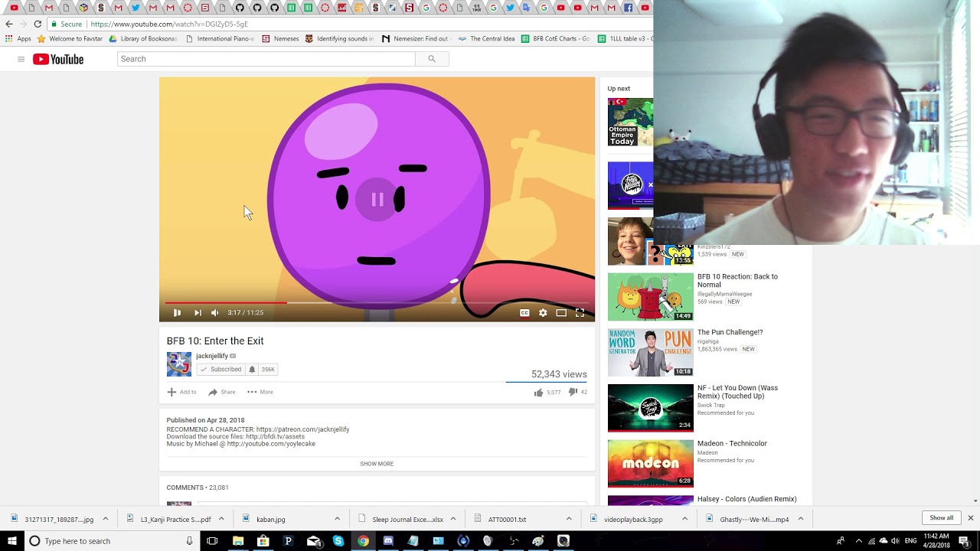Open Task View on the taskbar
The height and width of the screenshot is (551, 980).
[212, 541]
